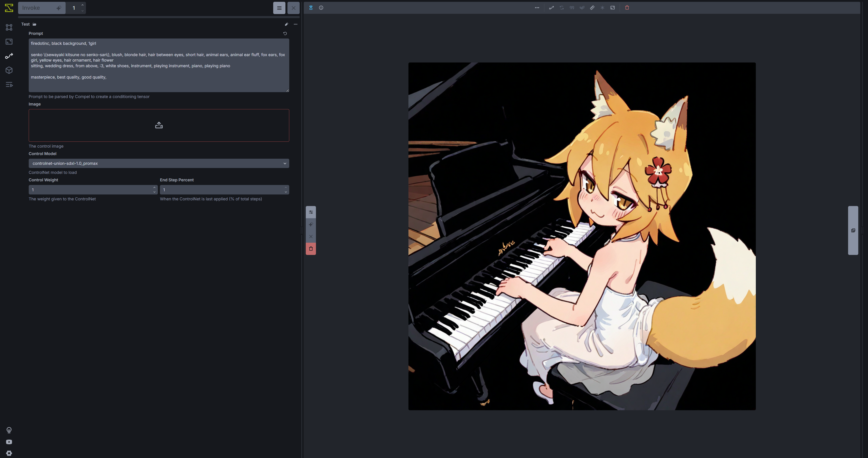Click the yellow Invoke logo icon

[x=9, y=8]
